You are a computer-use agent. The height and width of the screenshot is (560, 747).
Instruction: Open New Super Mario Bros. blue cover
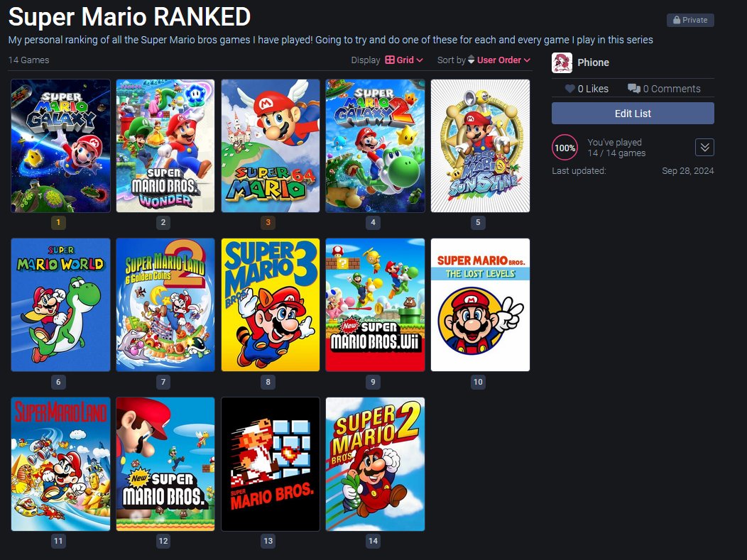165,464
